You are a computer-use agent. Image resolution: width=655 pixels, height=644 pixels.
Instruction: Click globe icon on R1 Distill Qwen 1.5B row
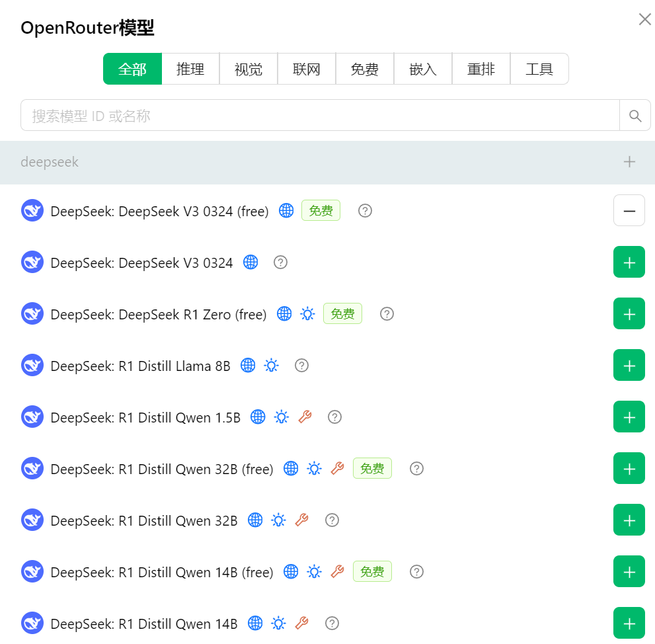[258, 417]
